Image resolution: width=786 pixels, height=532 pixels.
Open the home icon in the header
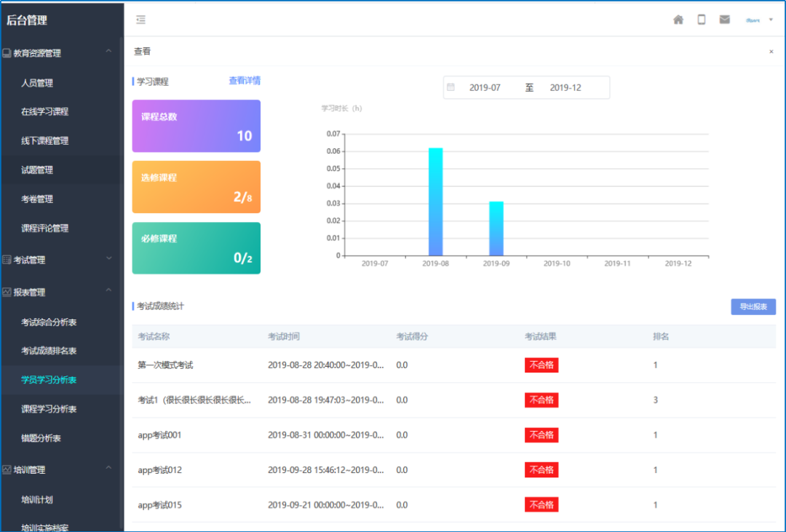tap(678, 20)
